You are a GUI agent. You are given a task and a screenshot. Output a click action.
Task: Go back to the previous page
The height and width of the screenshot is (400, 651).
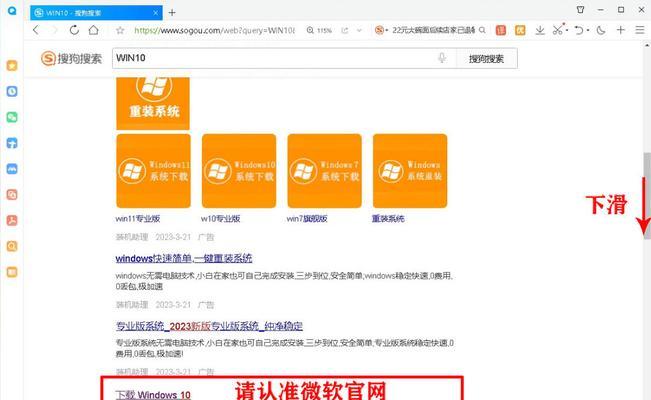[x=36, y=30]
